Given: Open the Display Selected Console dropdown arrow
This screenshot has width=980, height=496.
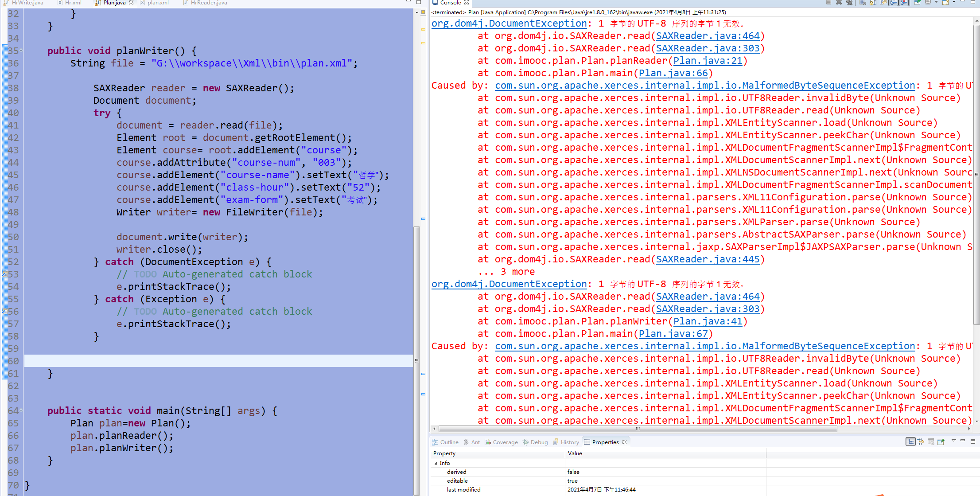Looking at the screenshot, I should pyautogui.click(x=936, y=2).
